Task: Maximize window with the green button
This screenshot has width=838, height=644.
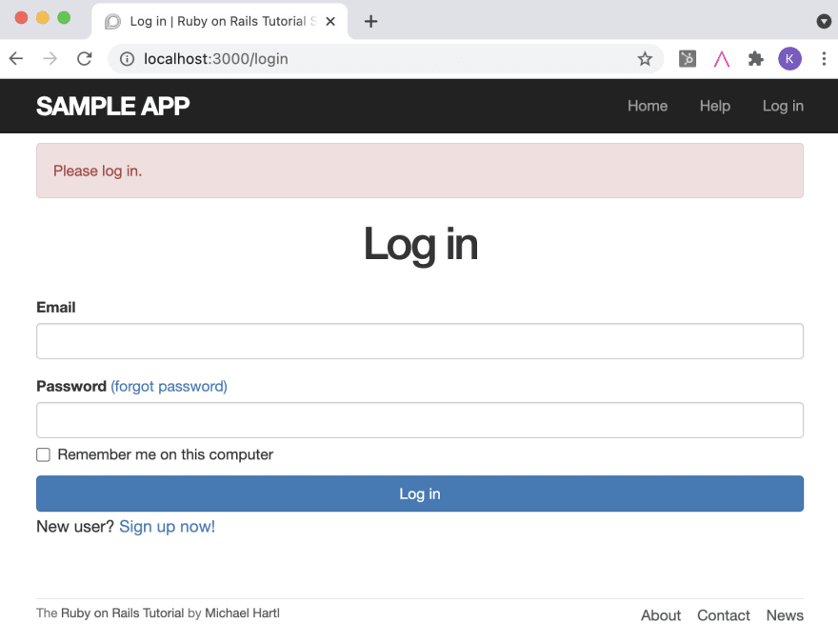Action: 64,18
